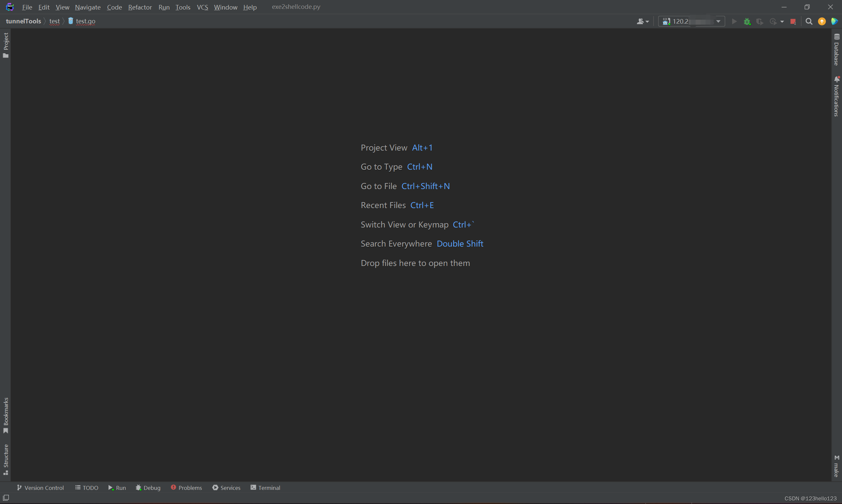
Task: Click the Alt+1 Project View shortcut text
Action: (422, 148)
